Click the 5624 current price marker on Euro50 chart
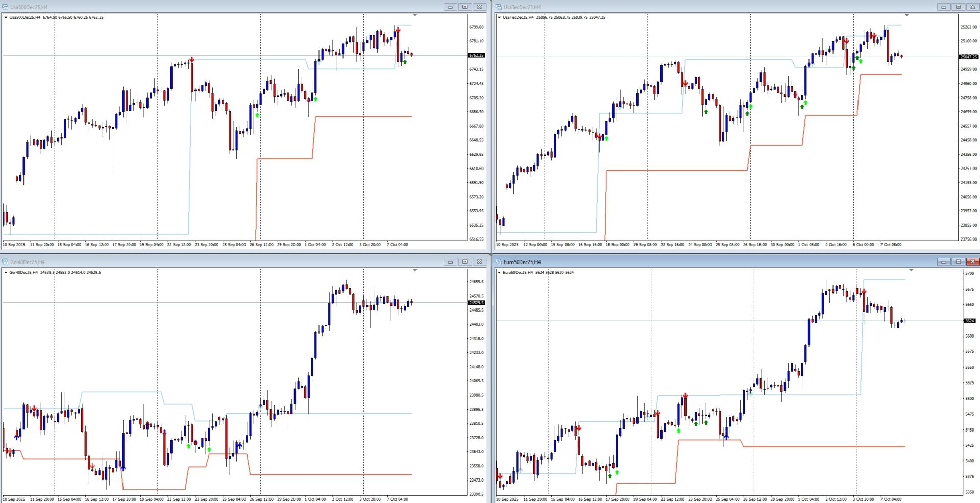The image size is (980, 503). (969, 321)
